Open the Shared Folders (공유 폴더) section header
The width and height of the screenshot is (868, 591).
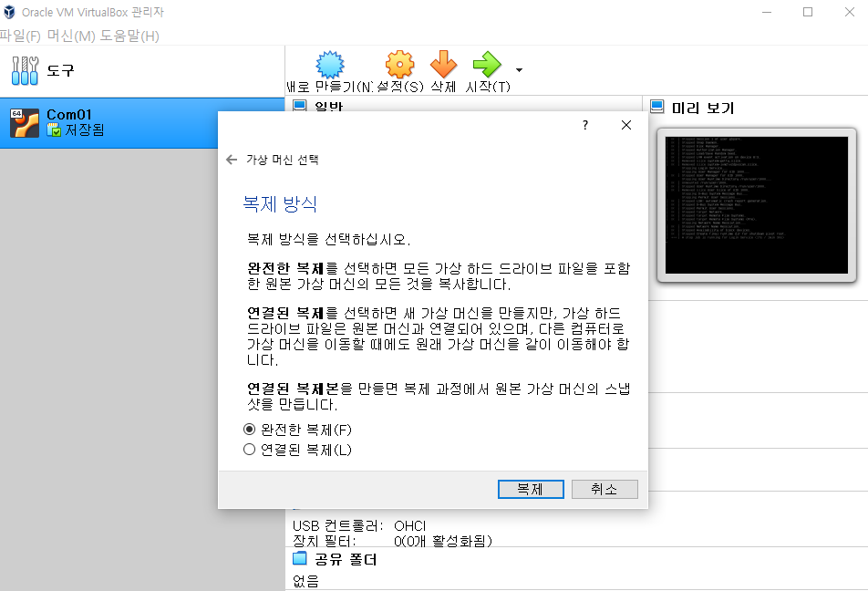(346, 559)
